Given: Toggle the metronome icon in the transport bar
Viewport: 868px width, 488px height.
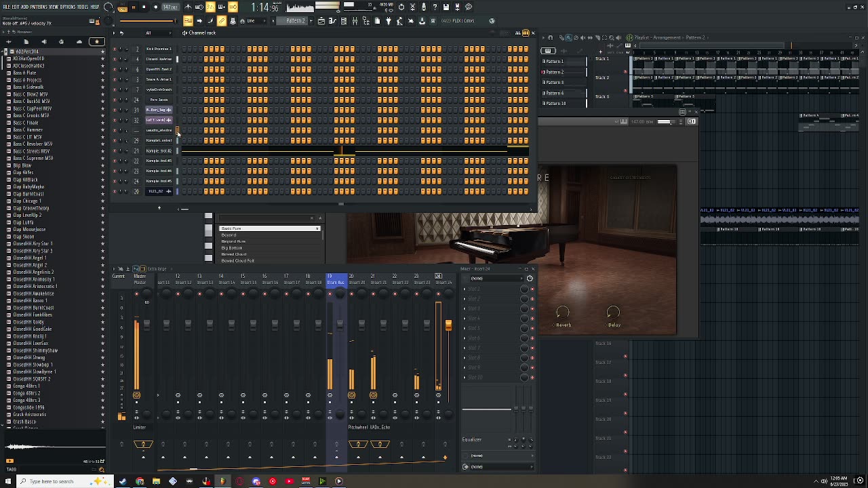Looking at the screenshot, I should tap(188, 7).
